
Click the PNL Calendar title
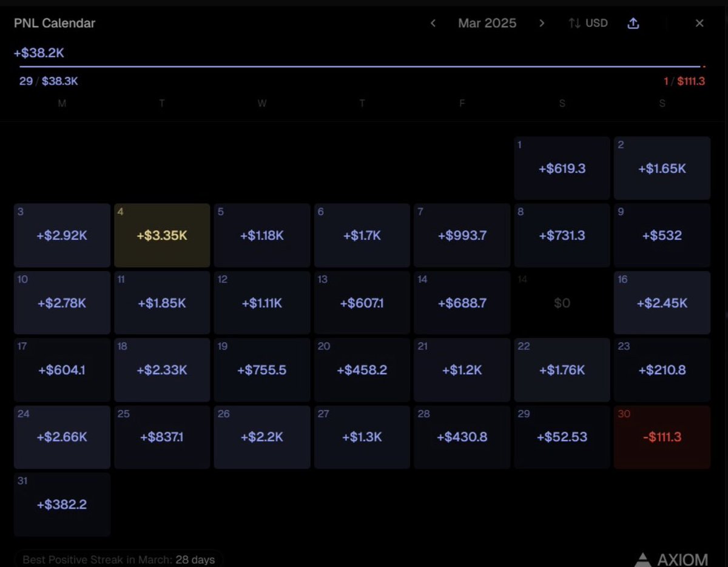click(55, 23)
